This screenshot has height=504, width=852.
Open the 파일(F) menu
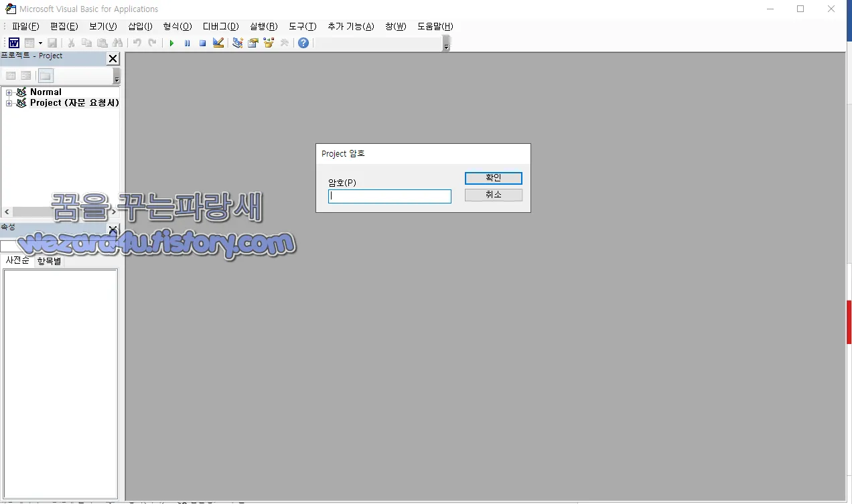pos(25,26)
